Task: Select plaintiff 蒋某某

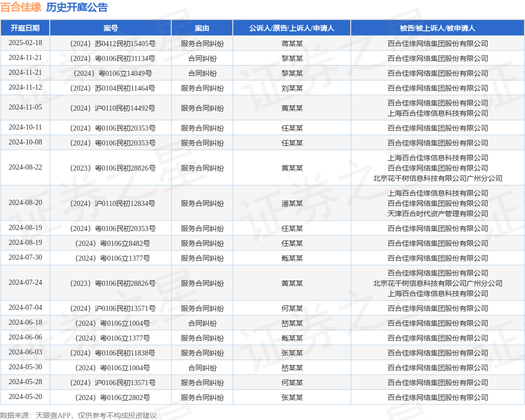Action: [x=292, y=44]
